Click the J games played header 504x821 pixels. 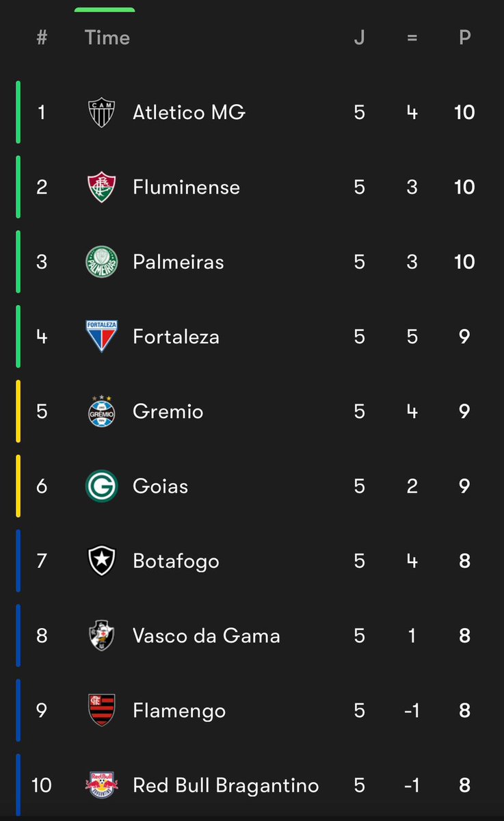(x=360, y=38)
